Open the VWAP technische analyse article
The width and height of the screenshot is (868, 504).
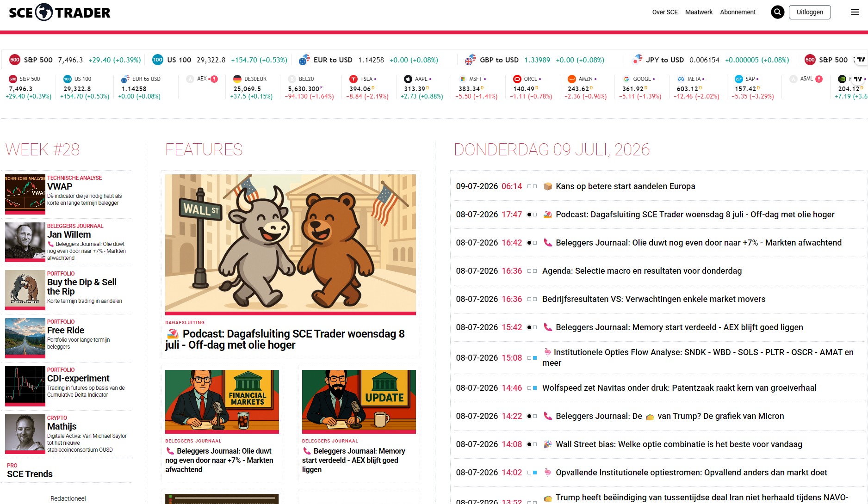click(x=60, y=186)
